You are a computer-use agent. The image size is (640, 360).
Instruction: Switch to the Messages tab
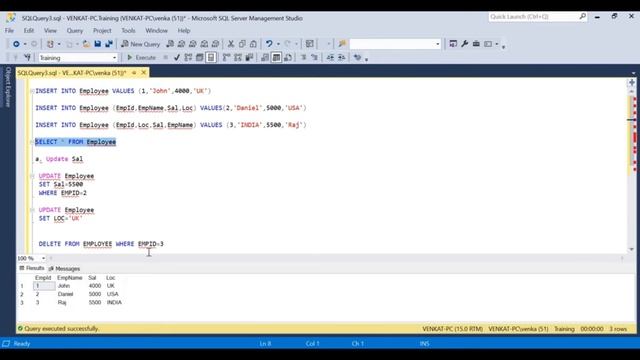(x=64, y=269)
